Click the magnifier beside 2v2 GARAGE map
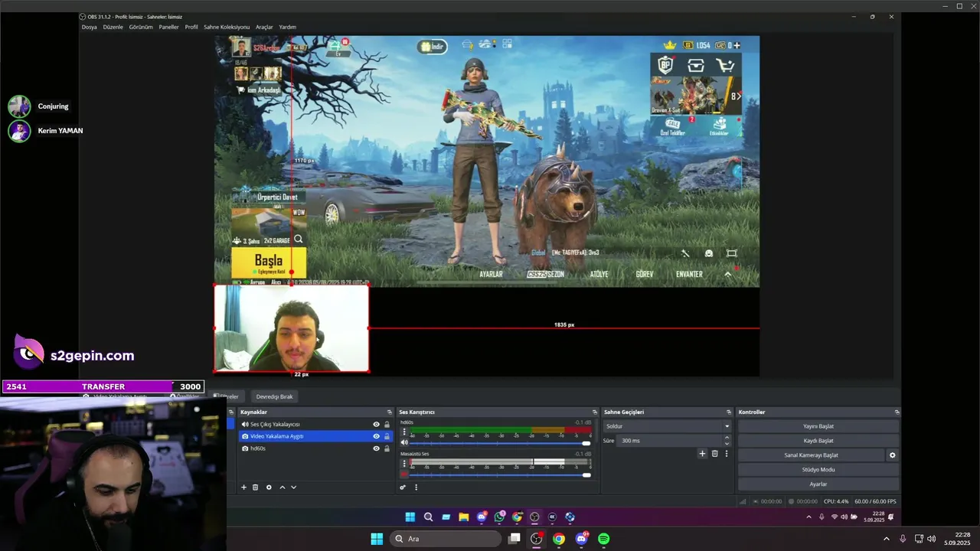This screenshot has height=551, width=980. 299,240
